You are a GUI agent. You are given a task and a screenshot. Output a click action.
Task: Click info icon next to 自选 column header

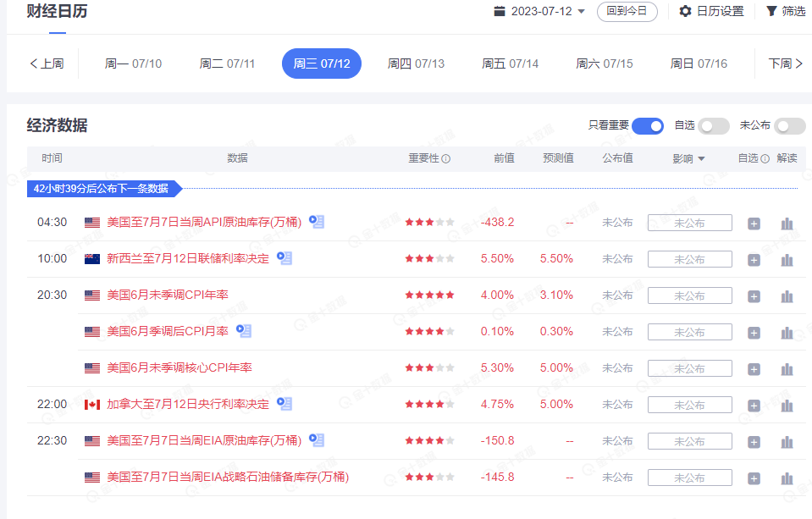766,159
